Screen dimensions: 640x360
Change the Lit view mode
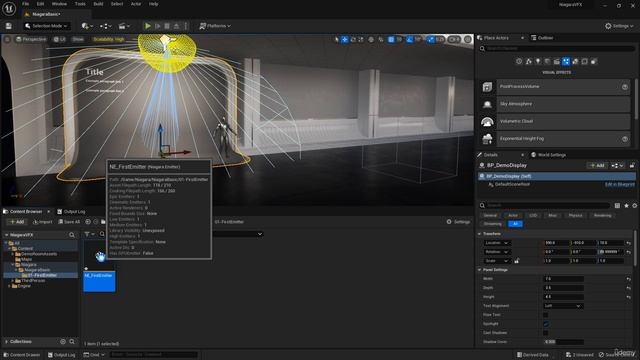pos(60,39)
